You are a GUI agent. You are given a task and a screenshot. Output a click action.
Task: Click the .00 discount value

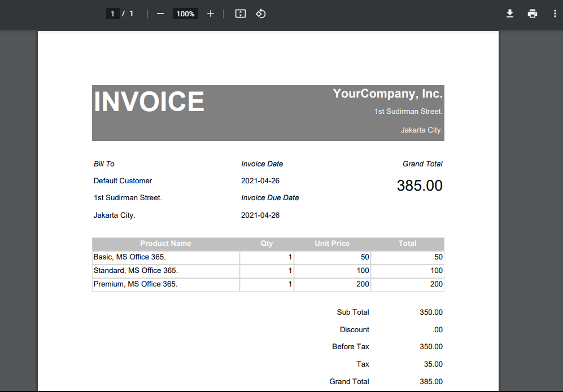tap(437, 329)
